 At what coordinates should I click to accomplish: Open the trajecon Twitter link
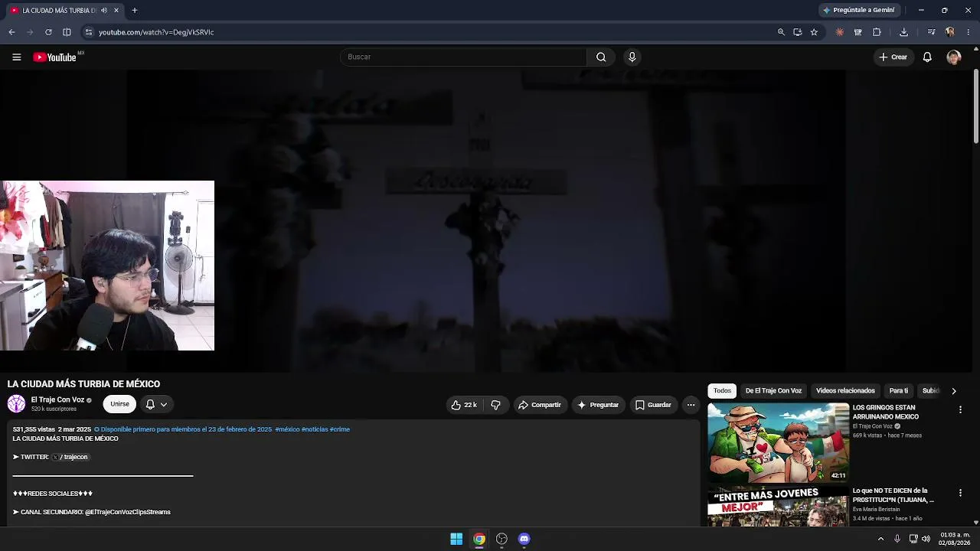(70, 457)
